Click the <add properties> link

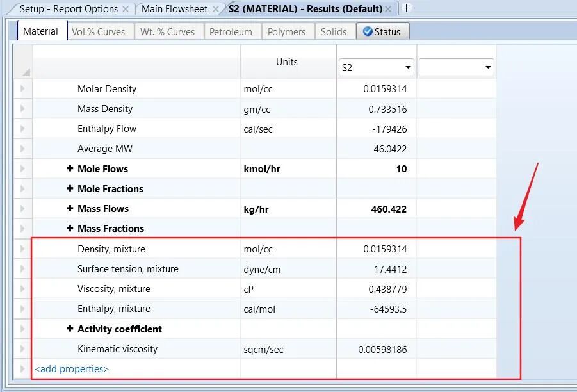point(72,369)
